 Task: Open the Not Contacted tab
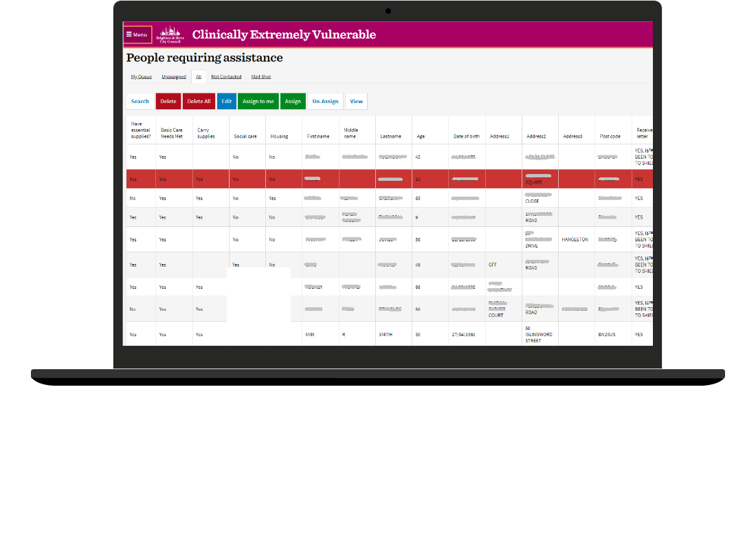click(226, 77)
